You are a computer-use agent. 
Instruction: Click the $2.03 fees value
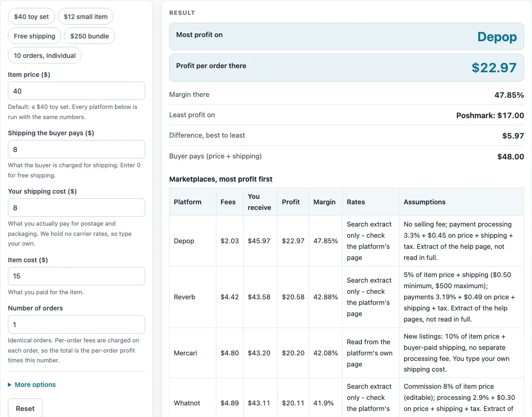click(x=230, y=241)
